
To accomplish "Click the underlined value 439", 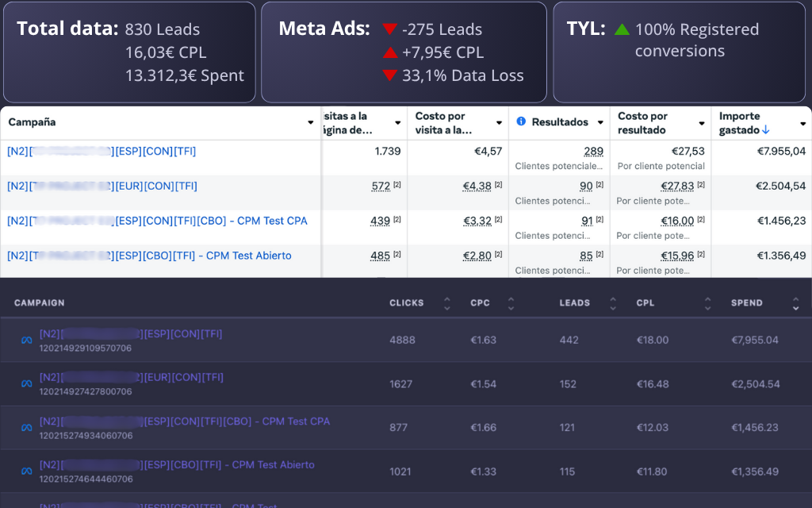I will click(x=380, y=221).
